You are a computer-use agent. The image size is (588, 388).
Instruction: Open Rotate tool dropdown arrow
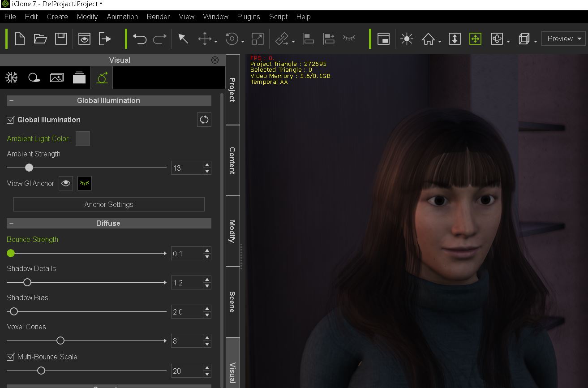[243, 42]
